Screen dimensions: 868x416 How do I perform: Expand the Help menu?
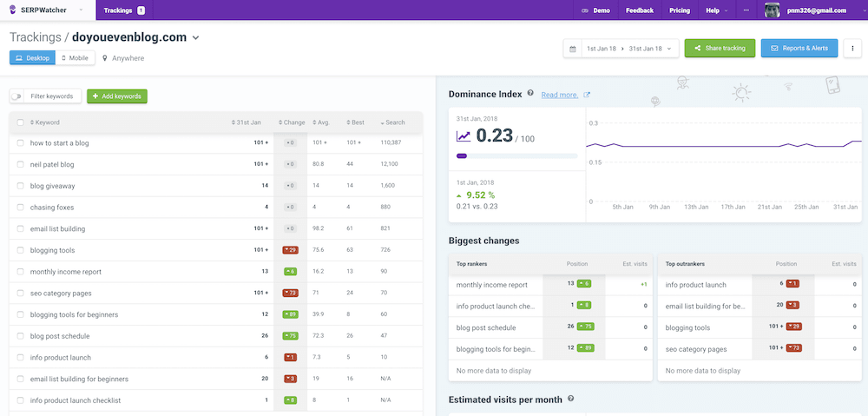tap(716, 10)
